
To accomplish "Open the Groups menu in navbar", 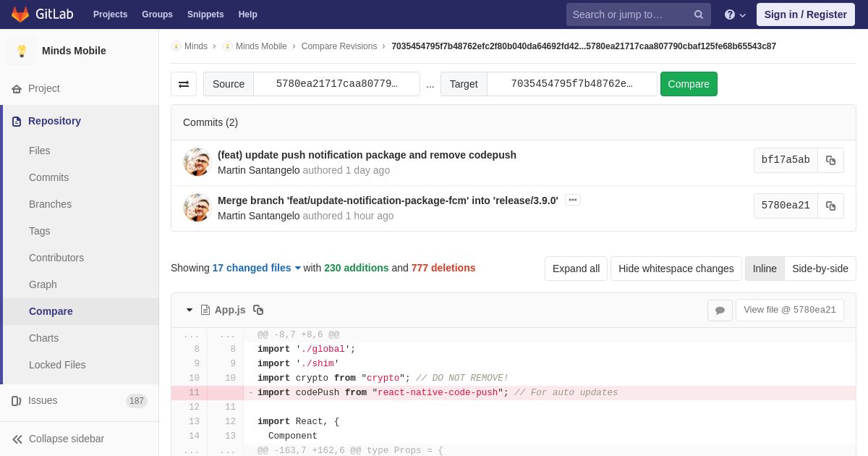I will pyautogui.click(x=157, y=14).
